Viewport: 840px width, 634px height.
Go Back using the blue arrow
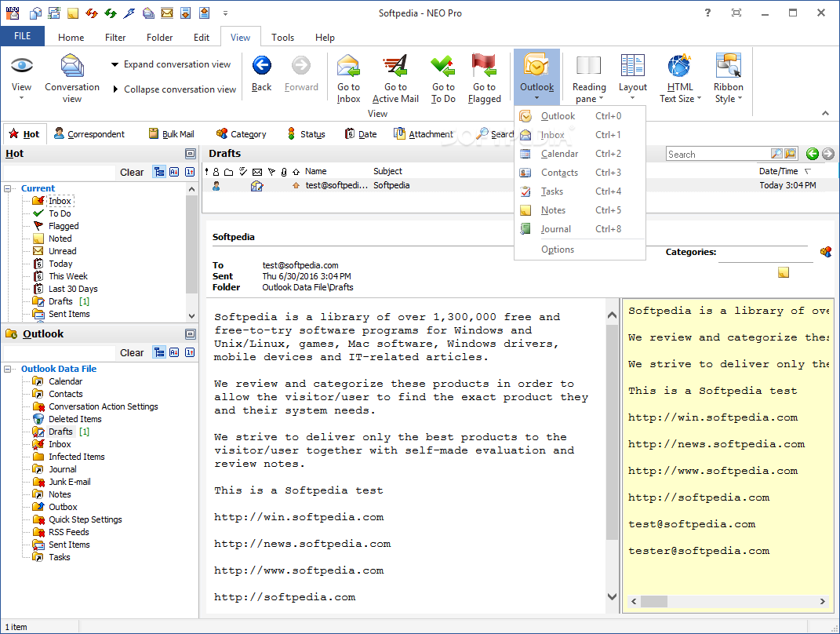click(261, 74)
